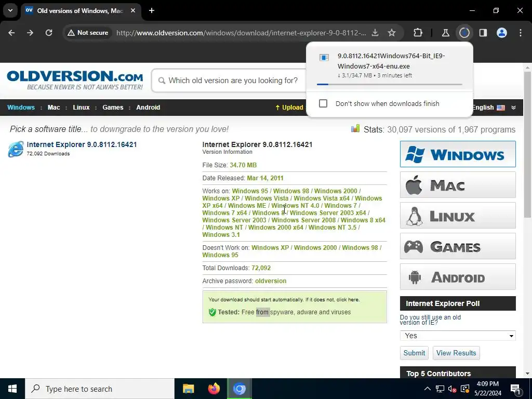
Task: Open the Mac platform banner button
Action: 458,185
